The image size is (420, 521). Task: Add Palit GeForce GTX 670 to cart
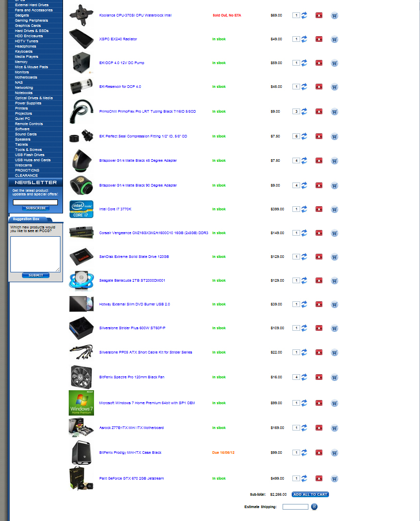click(x=334, y=479)
